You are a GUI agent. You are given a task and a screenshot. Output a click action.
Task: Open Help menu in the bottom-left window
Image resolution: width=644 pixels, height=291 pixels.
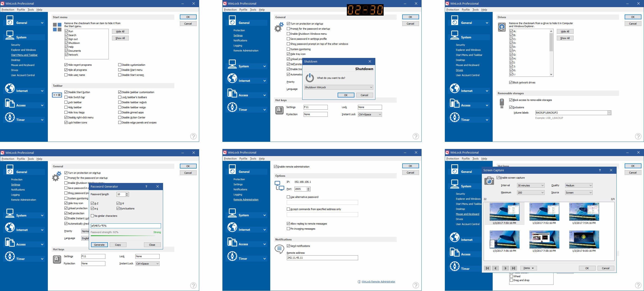[x=39, y=159]
